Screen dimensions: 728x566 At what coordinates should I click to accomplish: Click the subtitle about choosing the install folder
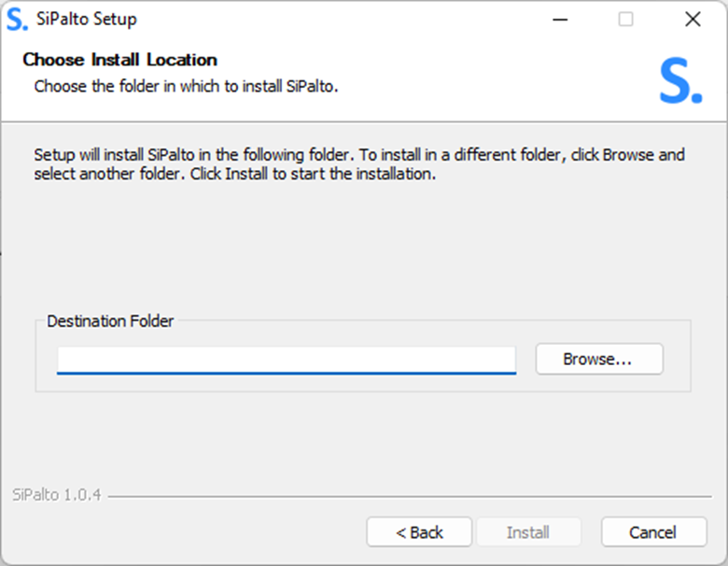(x=186, y=87)
